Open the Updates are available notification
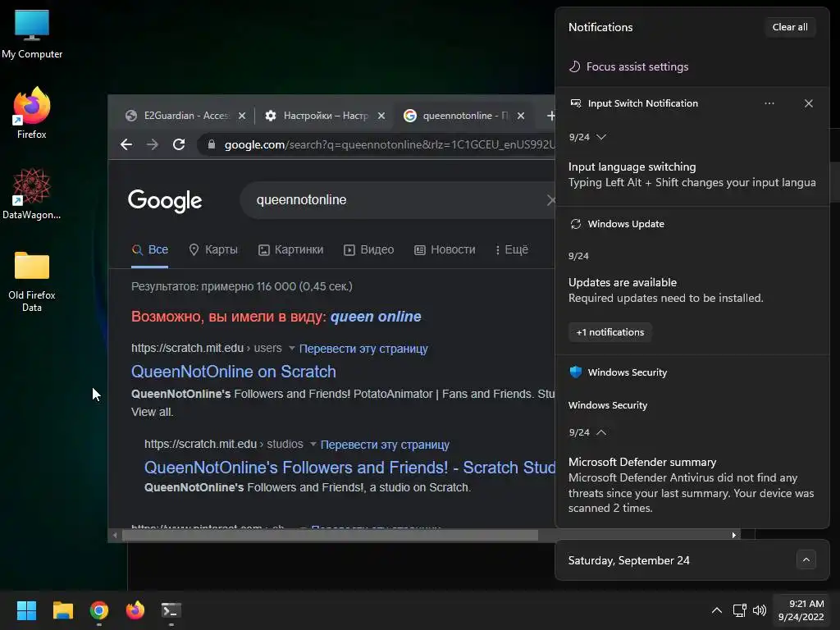The height and width of the screenshot is (630, 840). [666, 290]
